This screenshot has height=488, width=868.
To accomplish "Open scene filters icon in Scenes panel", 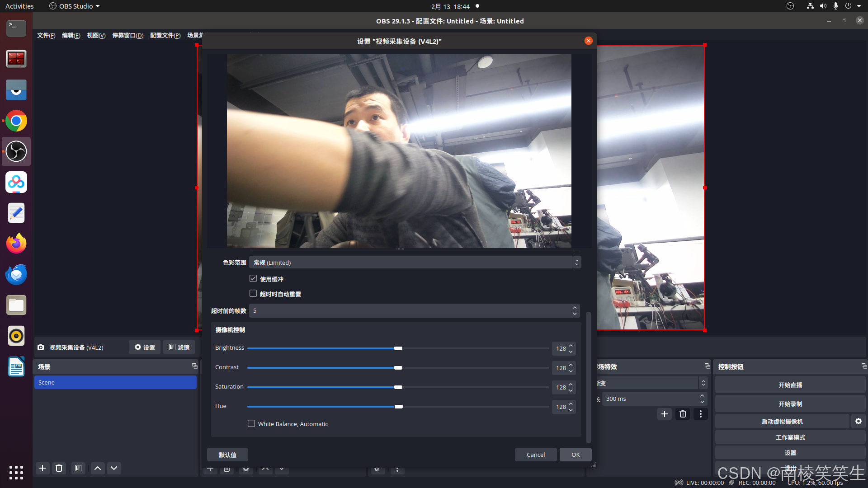I will pos(78,468).
